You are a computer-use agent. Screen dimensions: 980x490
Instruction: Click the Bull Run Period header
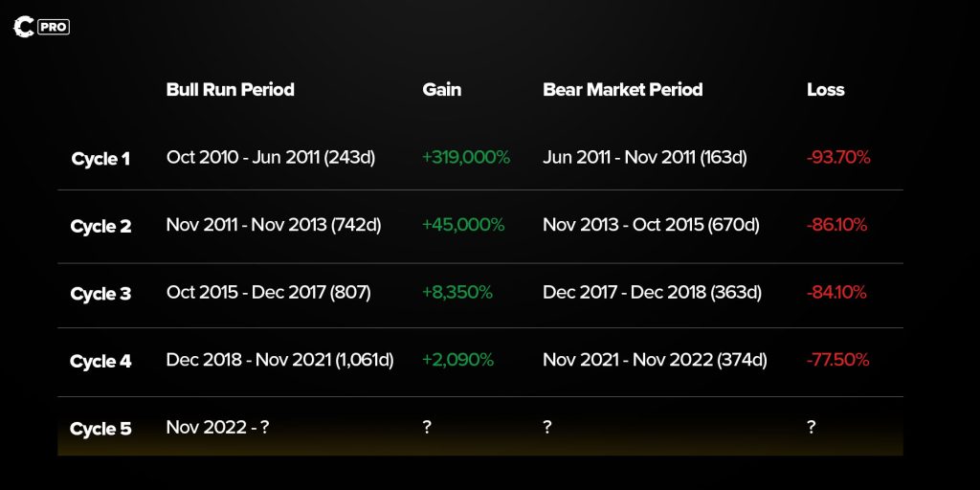click(x=230, y=90)
